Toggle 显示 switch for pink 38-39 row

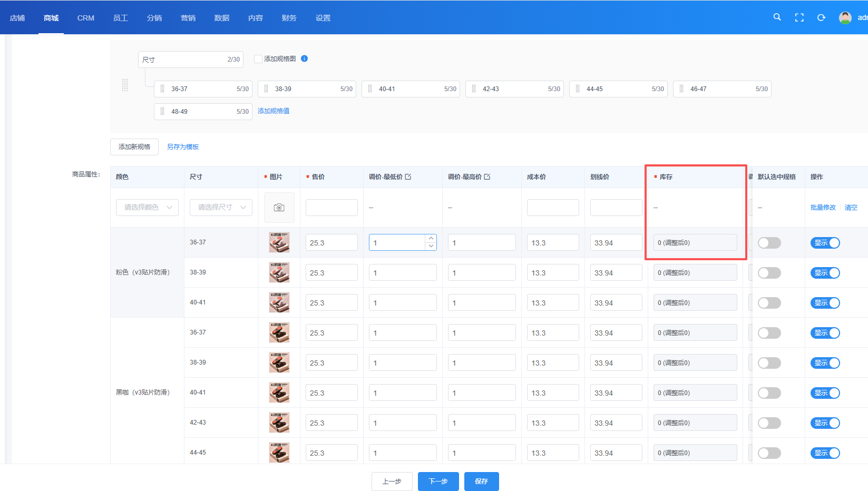pos(825,273)
